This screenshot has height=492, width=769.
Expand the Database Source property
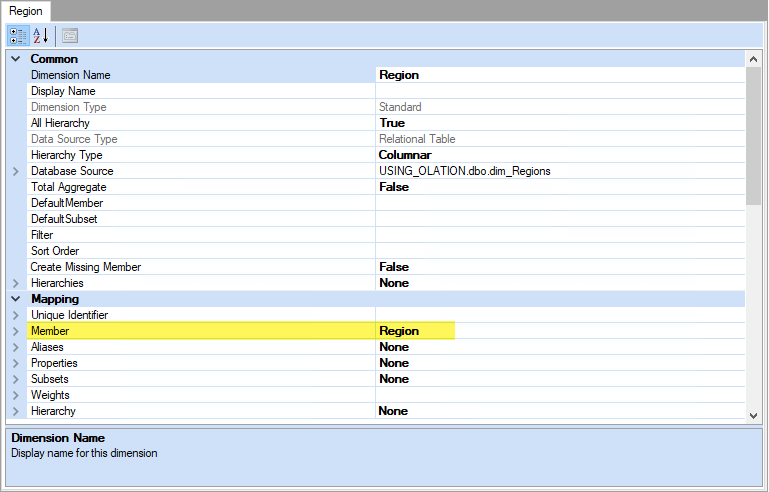tap(15, 171)
